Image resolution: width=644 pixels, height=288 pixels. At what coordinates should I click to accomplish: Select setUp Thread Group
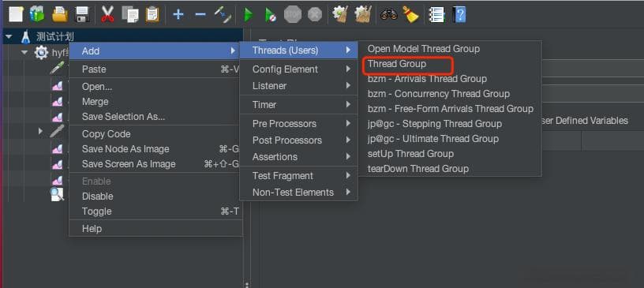point(450,154)
